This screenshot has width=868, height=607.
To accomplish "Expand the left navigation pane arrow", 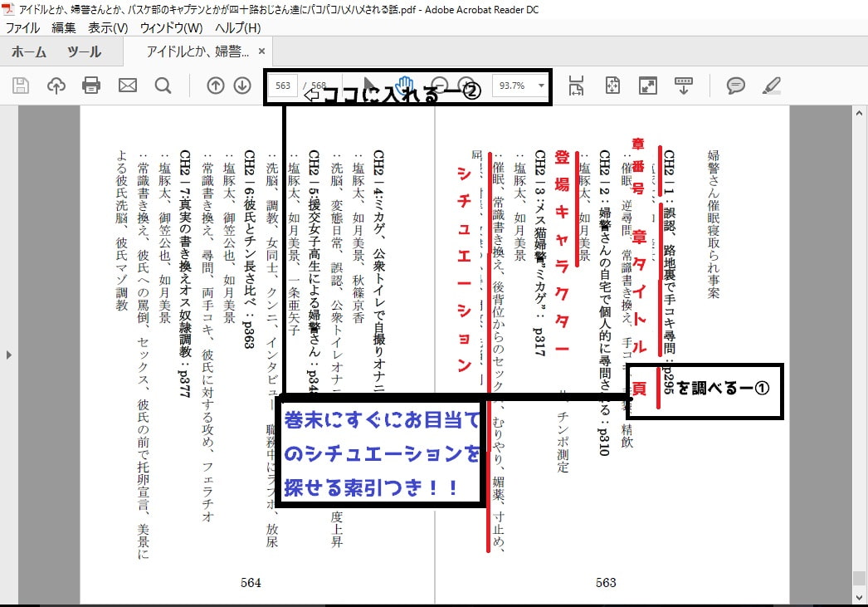I will click(x=8, y=355).
